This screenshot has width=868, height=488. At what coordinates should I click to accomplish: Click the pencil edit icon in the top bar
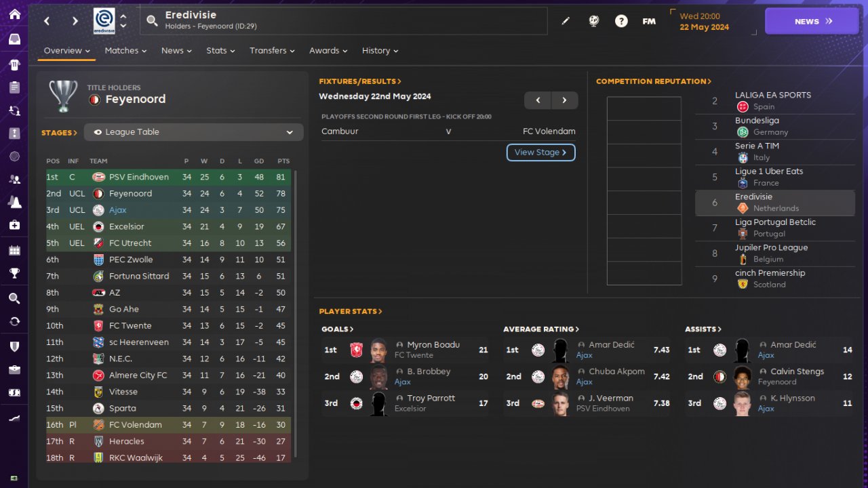[566, 21]
